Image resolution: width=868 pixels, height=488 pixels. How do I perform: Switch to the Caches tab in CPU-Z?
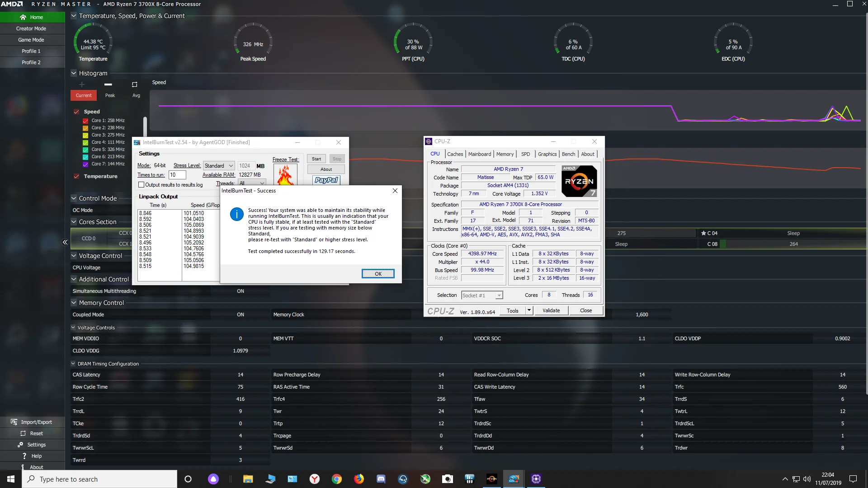(x=455, y=154)
